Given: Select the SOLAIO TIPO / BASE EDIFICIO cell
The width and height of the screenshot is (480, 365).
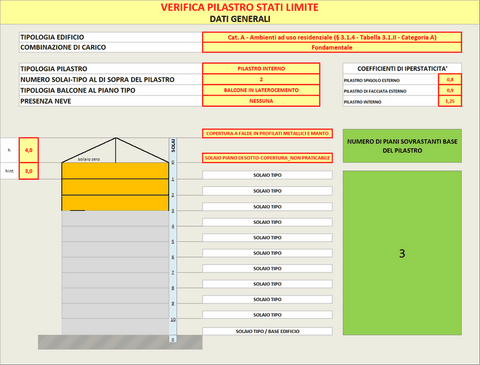Looking at the screenshot, I should (x=267, y=331).
